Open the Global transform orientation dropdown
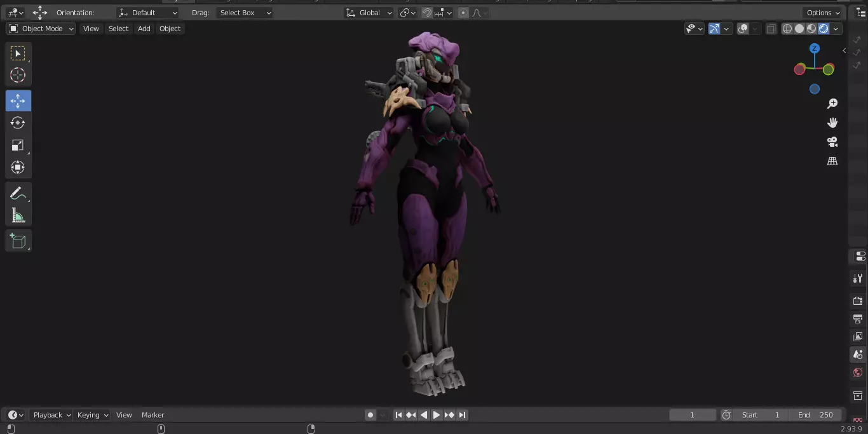This screenshot has width=868, height=434. point(369,13)
